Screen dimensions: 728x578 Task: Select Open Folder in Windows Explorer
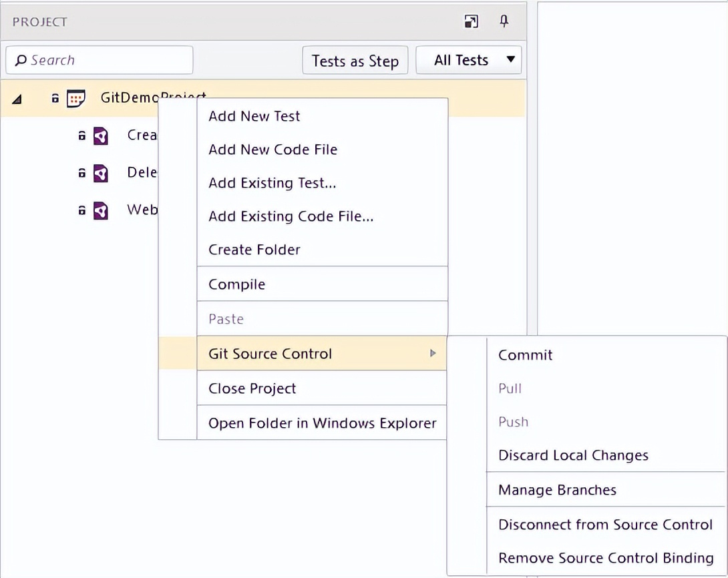322,423
